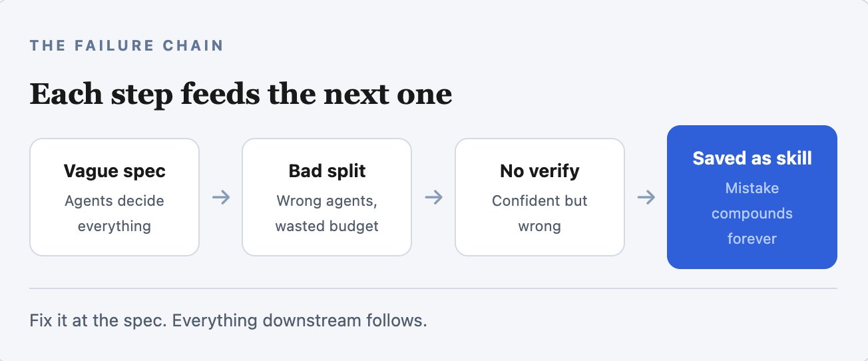This screenshot has width=868, height=361.
Task: Select the Bad split card
Action: pos(327,197)
